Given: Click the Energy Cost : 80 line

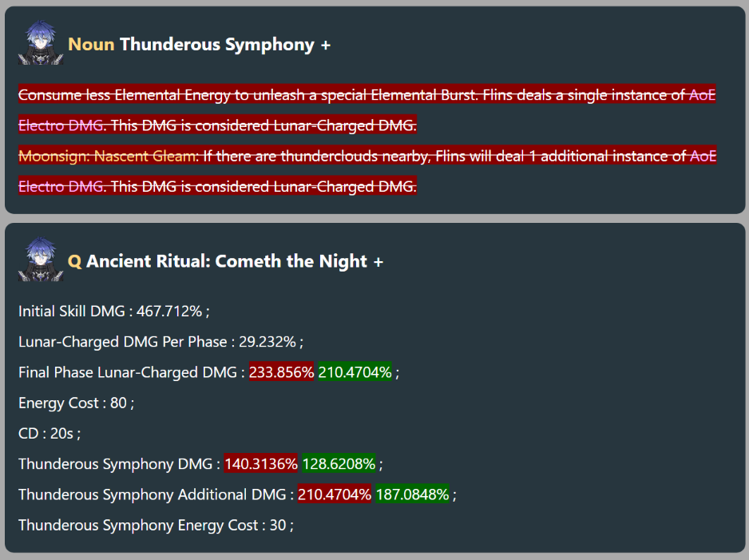Looking at the screenshot, I should click(76, 403).
